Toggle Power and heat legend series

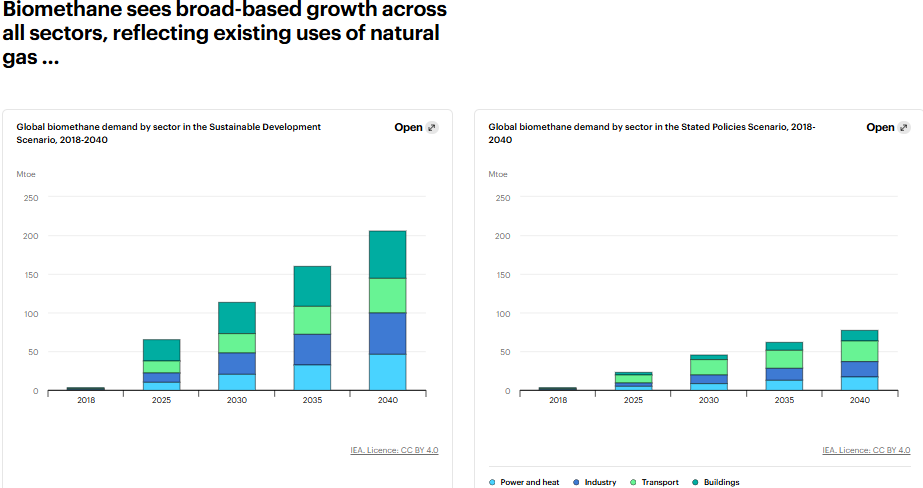[529, 483]
